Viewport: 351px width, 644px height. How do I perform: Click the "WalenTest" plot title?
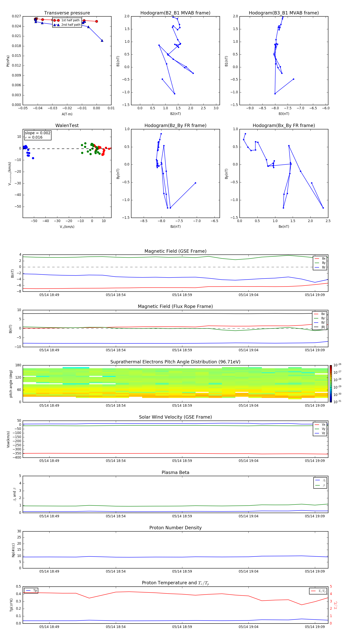point(67,125)
